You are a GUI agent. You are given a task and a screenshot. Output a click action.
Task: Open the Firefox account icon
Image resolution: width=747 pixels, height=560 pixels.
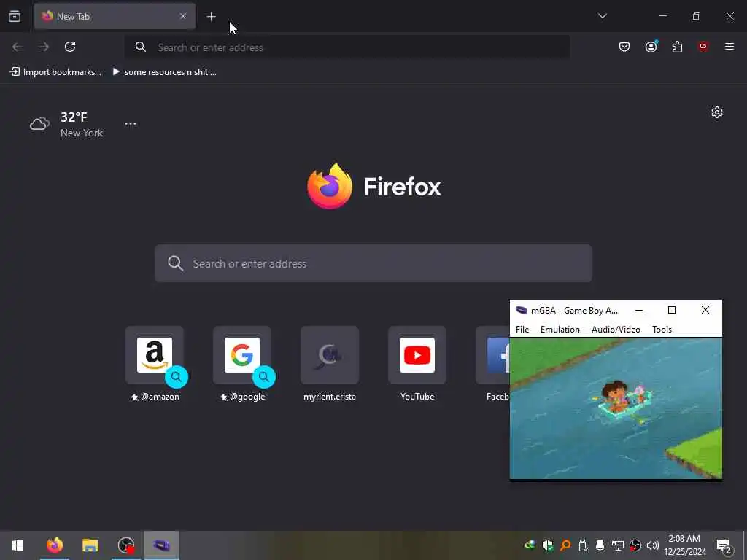(651, 47)
